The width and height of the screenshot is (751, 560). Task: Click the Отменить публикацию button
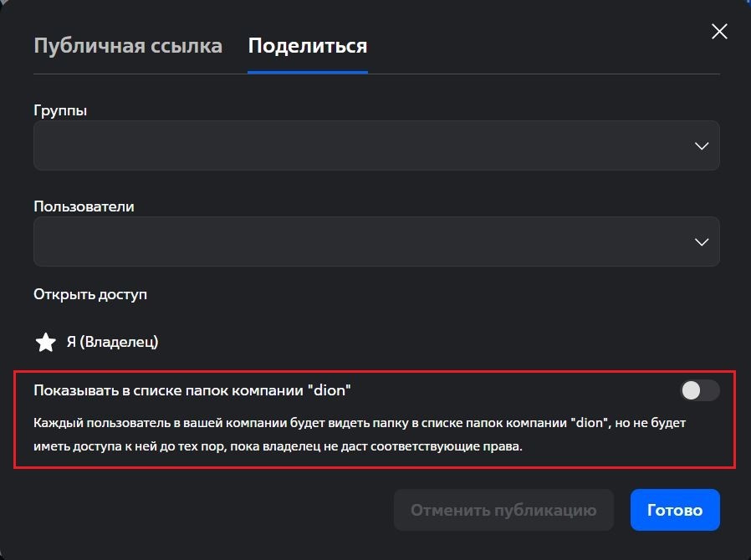click(503, 510)
